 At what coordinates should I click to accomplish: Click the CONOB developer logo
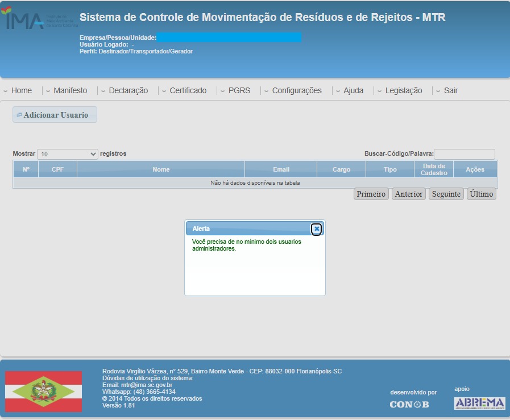(x=409, y=405)
